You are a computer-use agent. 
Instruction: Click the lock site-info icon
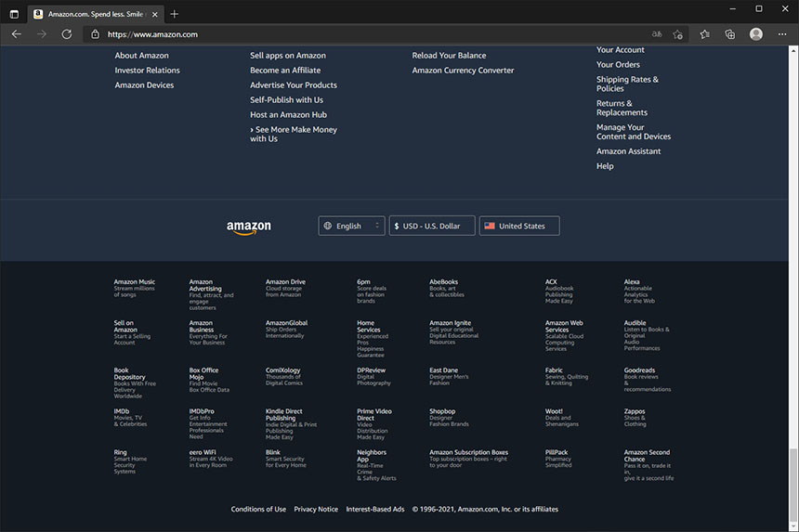coord(95,34)
